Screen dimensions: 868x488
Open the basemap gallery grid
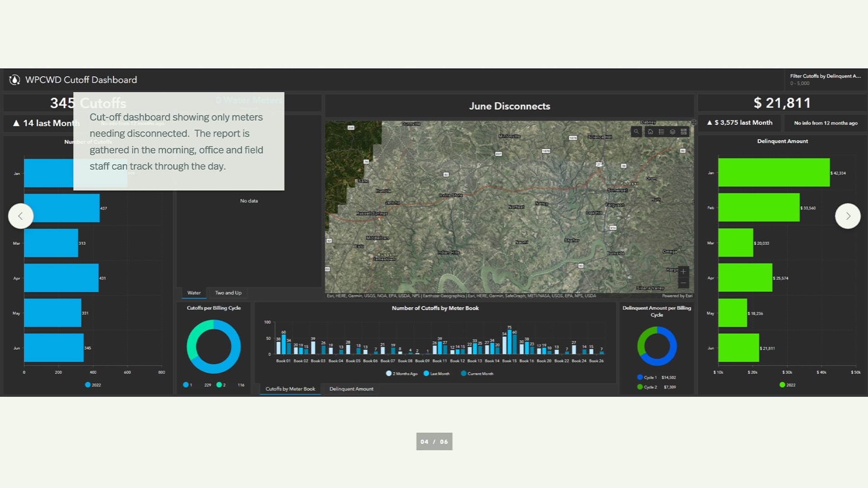pos(684,132)
